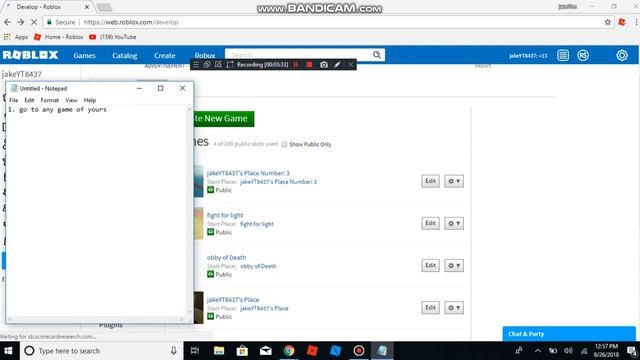Click the Roblox search input field

point(299,55)
